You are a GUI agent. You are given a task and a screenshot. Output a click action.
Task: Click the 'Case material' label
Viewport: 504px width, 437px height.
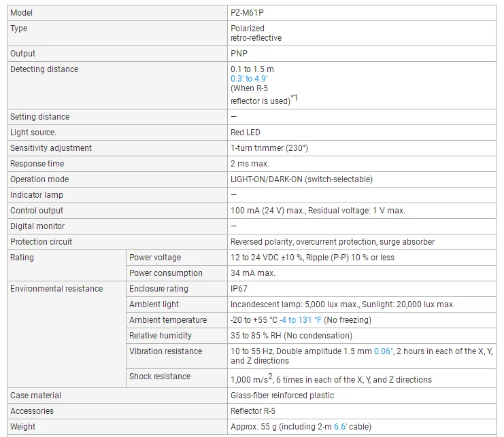tap(35, 396)
